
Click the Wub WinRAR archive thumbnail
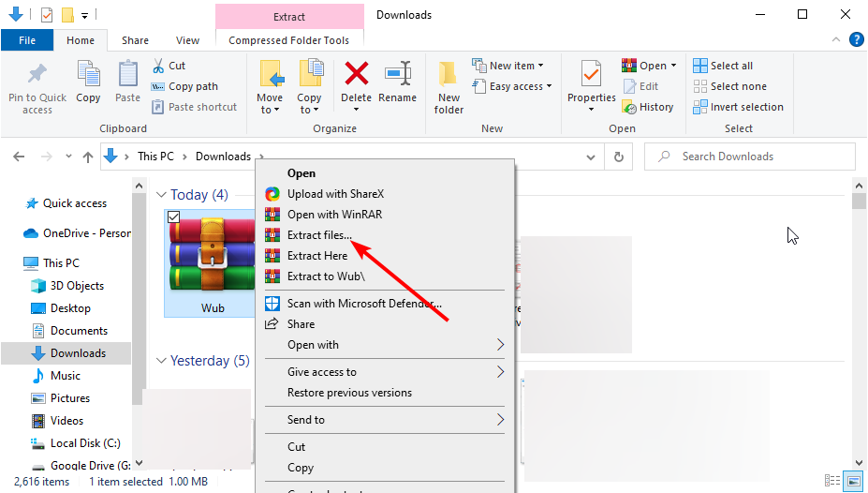tap(212, 255)
